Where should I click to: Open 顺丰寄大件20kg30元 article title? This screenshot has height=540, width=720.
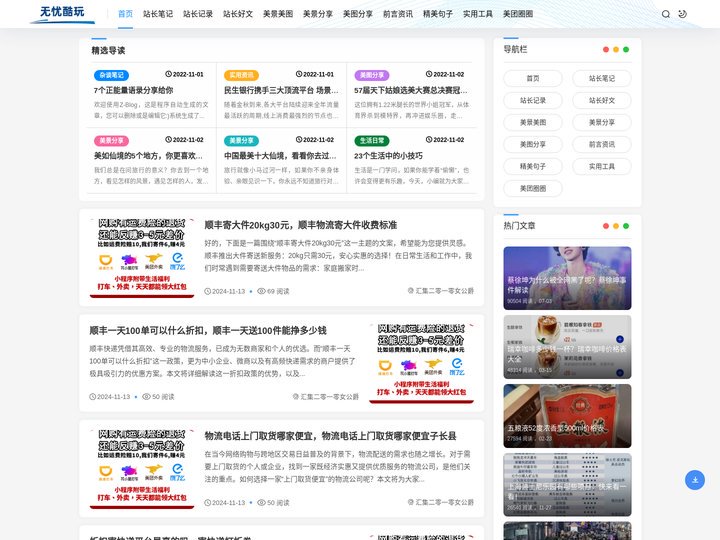(301, 225)
